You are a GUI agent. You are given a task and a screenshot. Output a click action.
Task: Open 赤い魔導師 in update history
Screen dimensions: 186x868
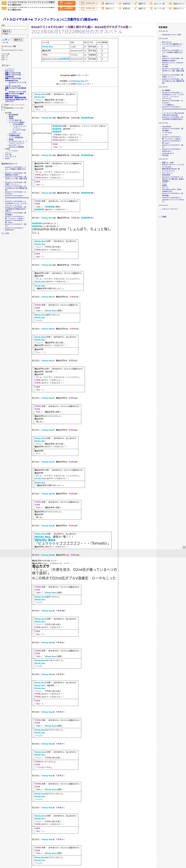[166, 90]
